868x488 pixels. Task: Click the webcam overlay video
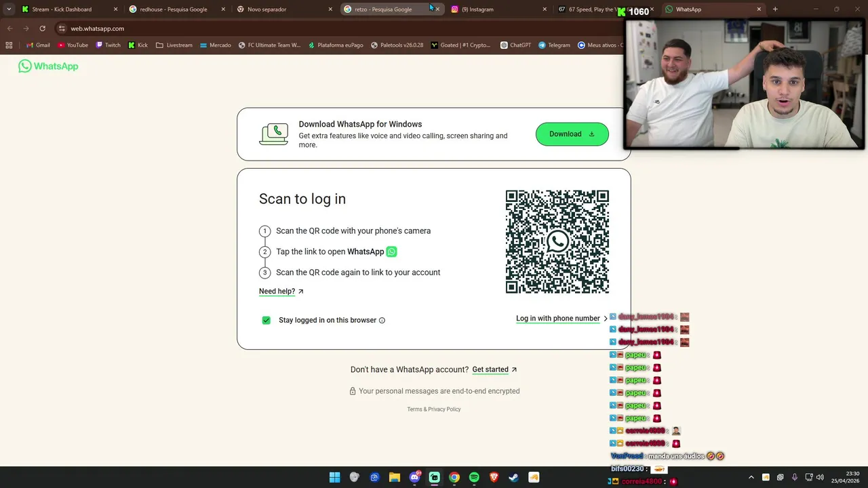(745, 83)
